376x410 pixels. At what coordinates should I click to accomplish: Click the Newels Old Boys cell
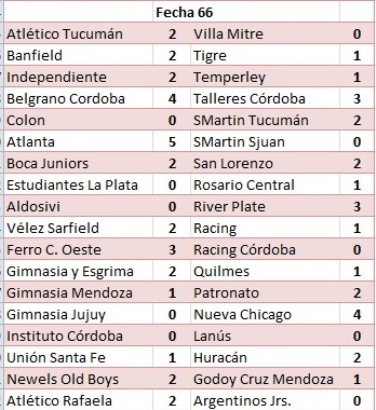[78, 379]
